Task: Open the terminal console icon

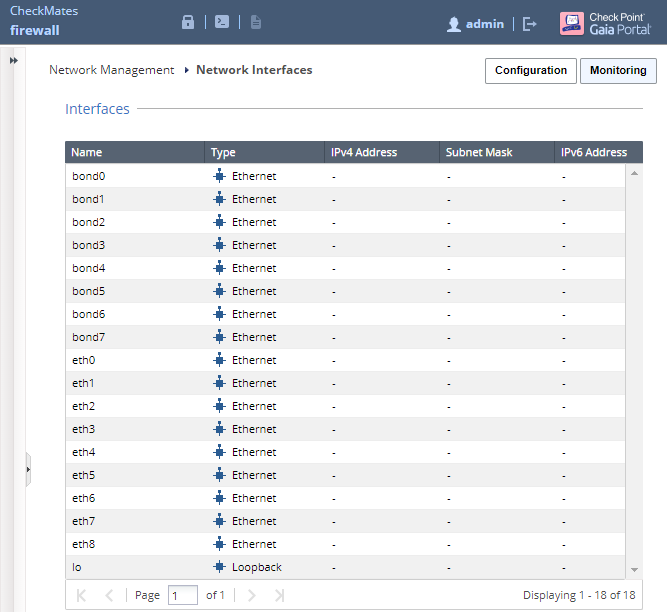Action: point(222,23)
